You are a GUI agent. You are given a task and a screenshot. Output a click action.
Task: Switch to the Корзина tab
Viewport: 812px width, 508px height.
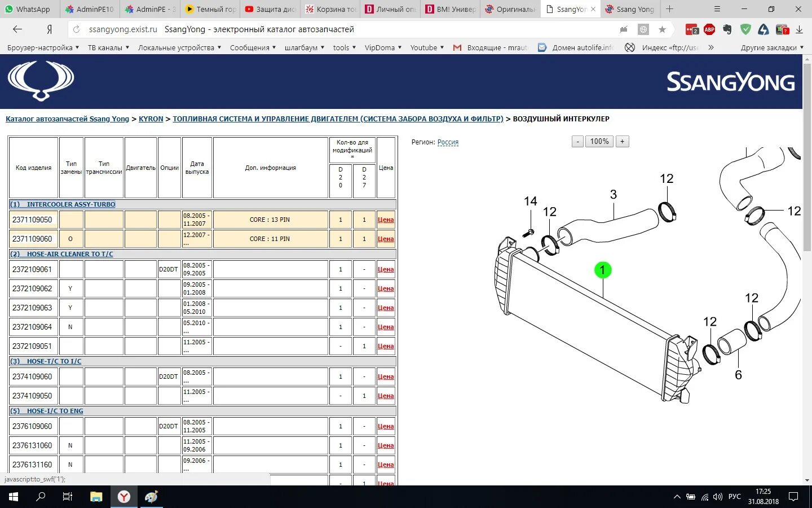click(x=330, y=9)
